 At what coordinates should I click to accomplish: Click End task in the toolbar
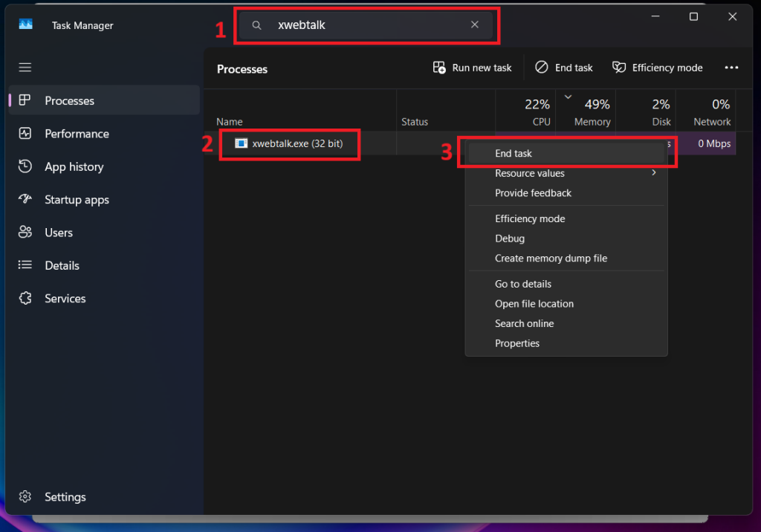click(563, 68)
